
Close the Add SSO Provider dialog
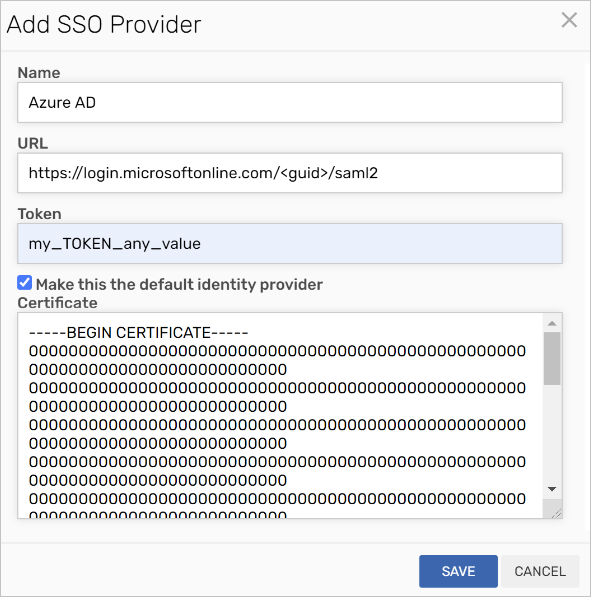pos(569,20)
